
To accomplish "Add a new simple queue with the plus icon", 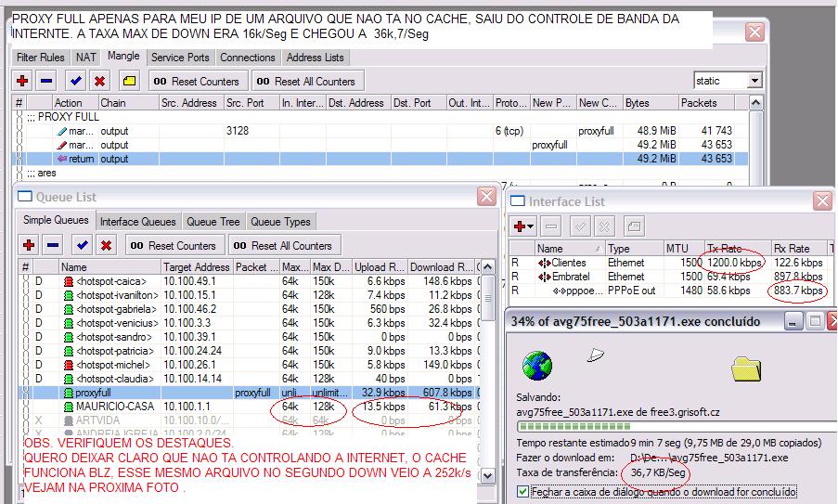I will [29, 245].
